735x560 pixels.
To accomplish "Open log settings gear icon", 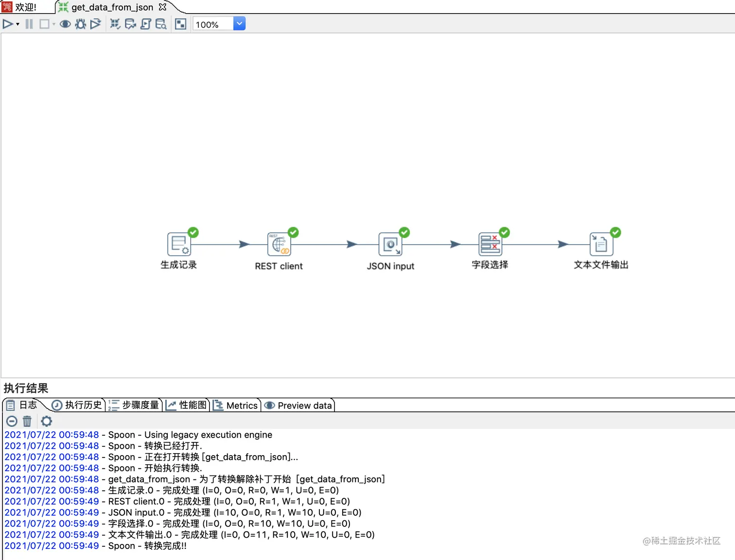I will (46, 421).
